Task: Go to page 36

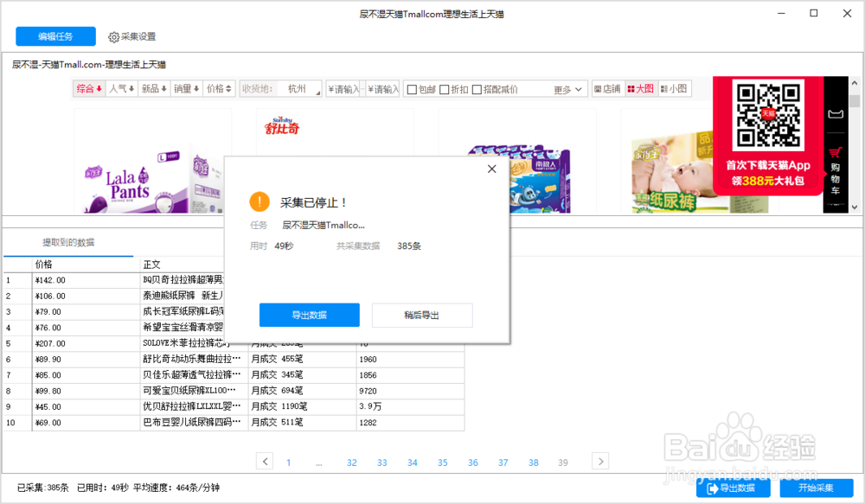Action: (x=473, y=463)
